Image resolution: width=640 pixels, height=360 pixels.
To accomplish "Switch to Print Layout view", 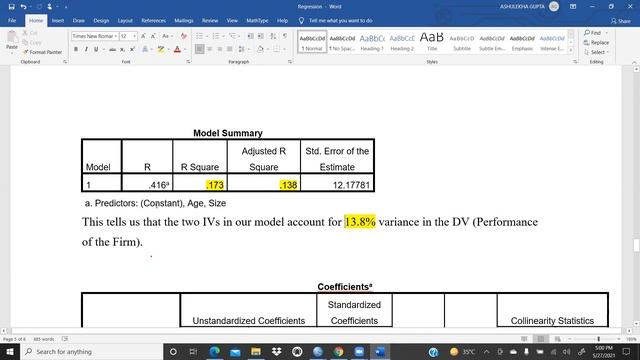I will click(x=541, y=339).
